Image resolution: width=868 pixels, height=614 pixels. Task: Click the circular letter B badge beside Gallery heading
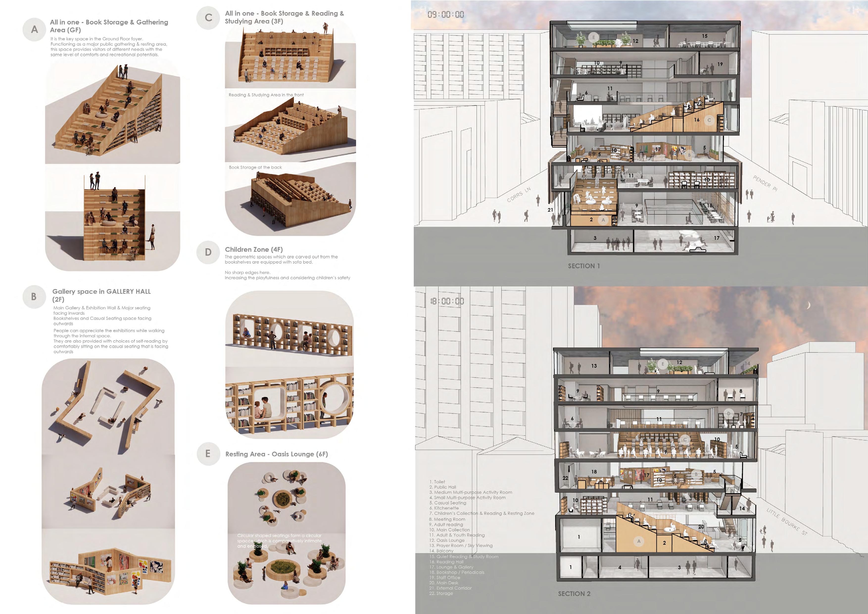click(34, 297)
